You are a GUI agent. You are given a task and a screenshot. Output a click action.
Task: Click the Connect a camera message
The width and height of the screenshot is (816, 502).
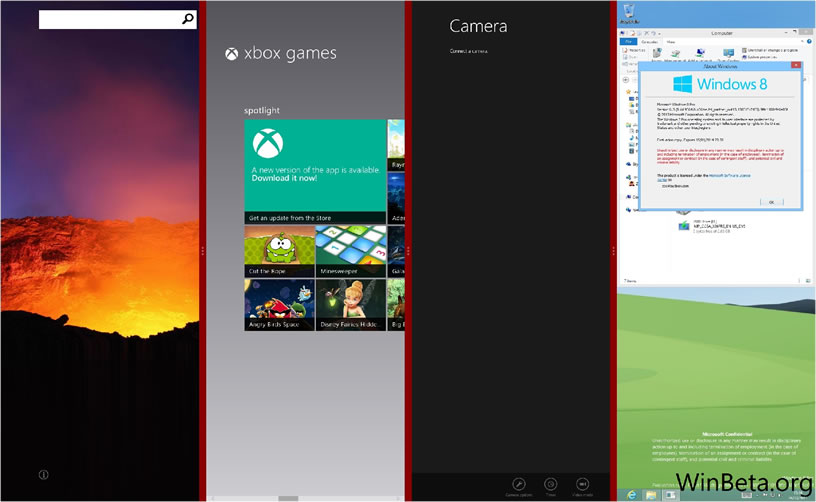point(468,51)
